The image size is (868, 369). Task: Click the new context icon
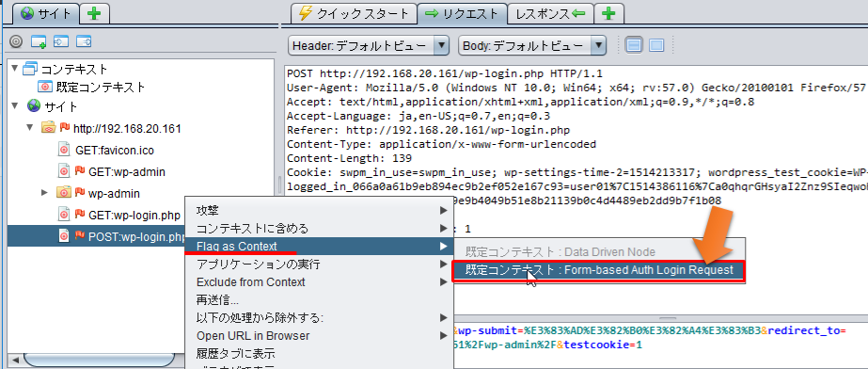click(39, 41)
